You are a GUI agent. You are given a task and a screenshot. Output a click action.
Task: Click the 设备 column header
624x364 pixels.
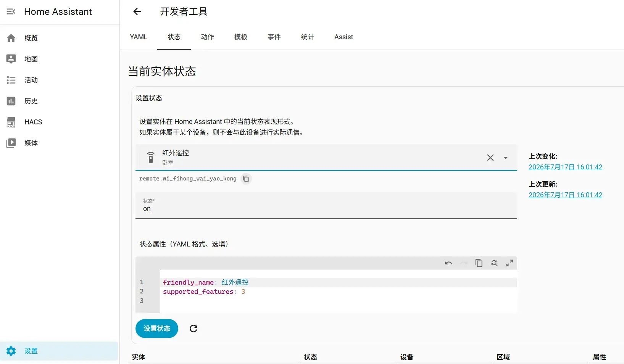point(407,357)
